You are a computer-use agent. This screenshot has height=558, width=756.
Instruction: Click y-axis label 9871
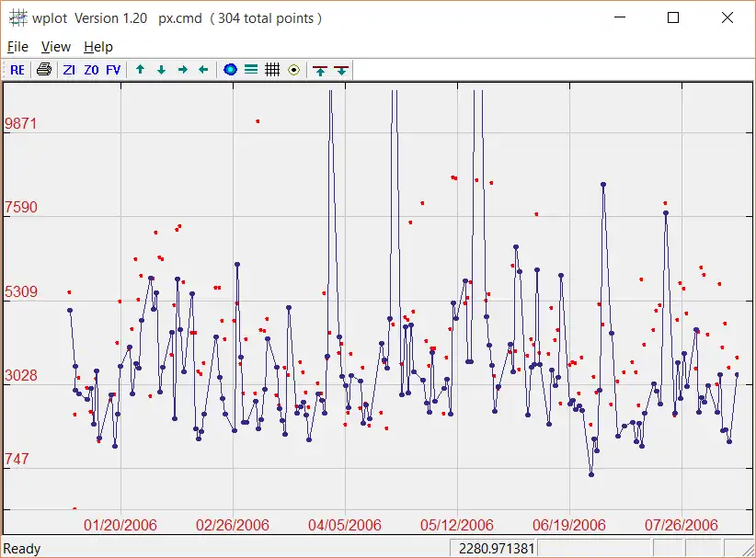21,123
